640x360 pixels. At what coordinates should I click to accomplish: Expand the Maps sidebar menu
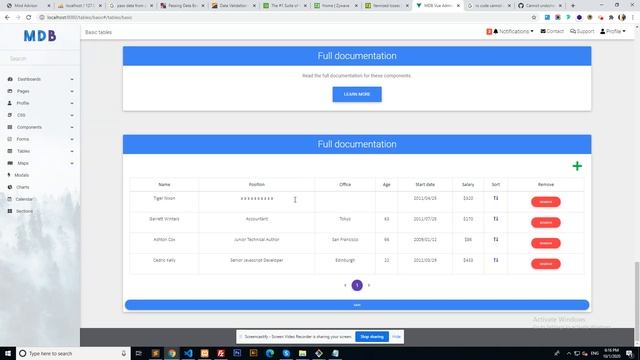click(x=40, y=163)
